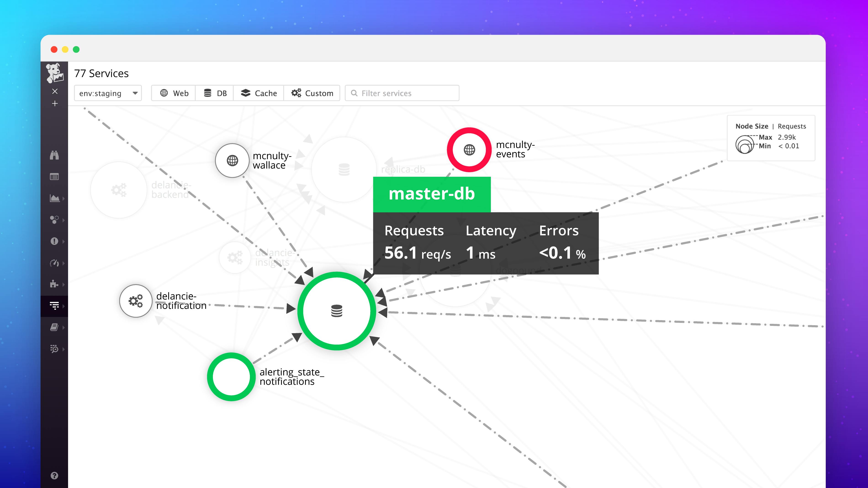Open the env:staging environment dropdown
The image size is (868, 488).
tap(108, 93)
